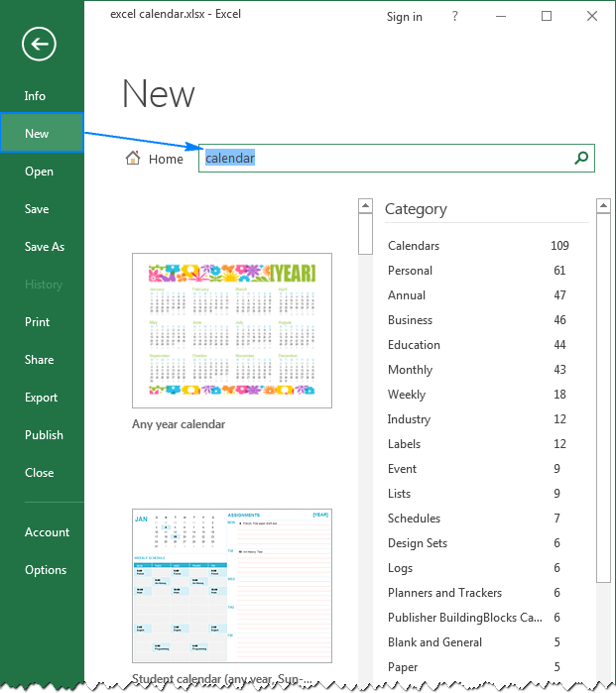Open the Help question mark
This screenshot has height=693, width=616.
pyautogui.click(x=455, y=17)
